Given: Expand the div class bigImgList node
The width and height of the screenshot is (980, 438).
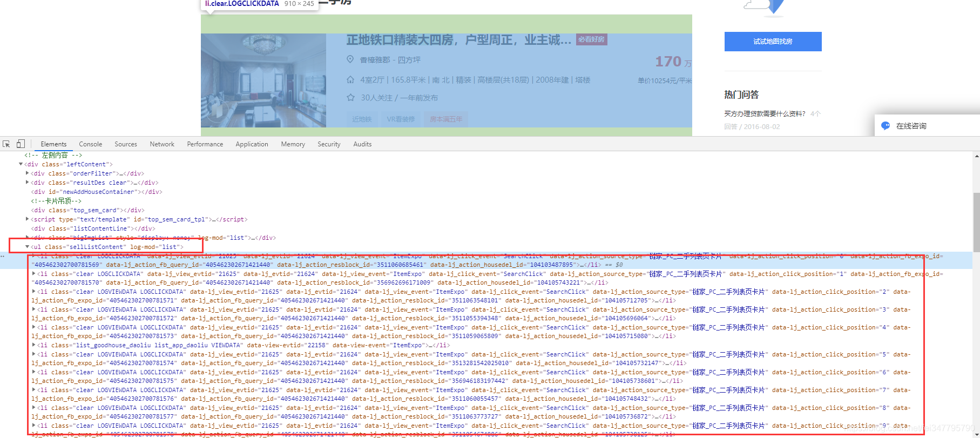Looking at the screenshot, I should [x=28, y=238].
